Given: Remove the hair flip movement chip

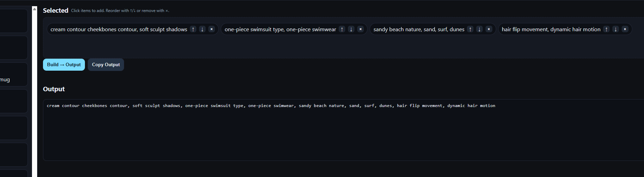Looking at the screenshot, I should click(x=625, y=29).
